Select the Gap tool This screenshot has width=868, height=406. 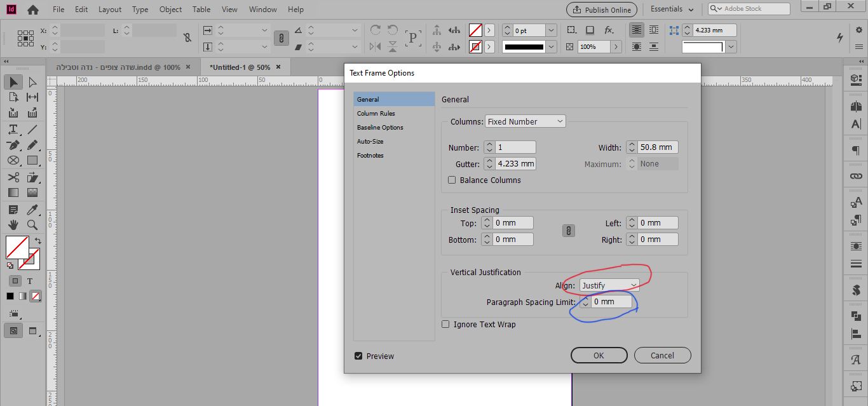click(x=32, y=97)
